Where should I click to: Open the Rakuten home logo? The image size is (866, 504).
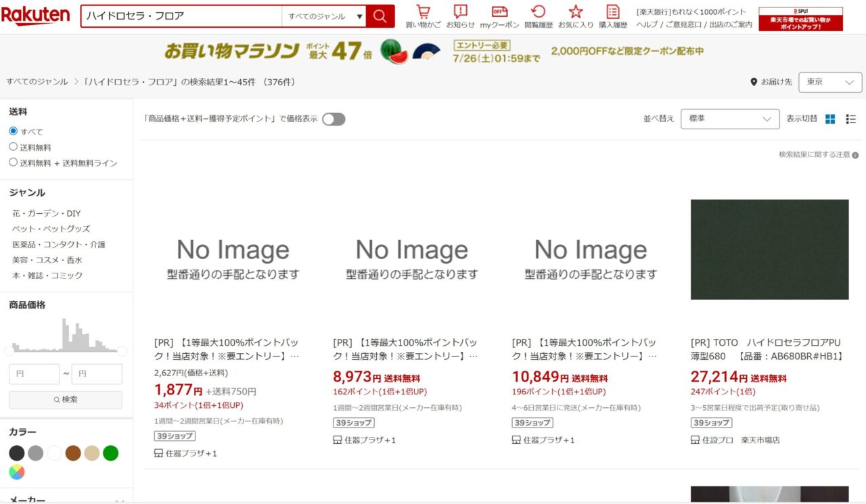click(x=35, y=16)
